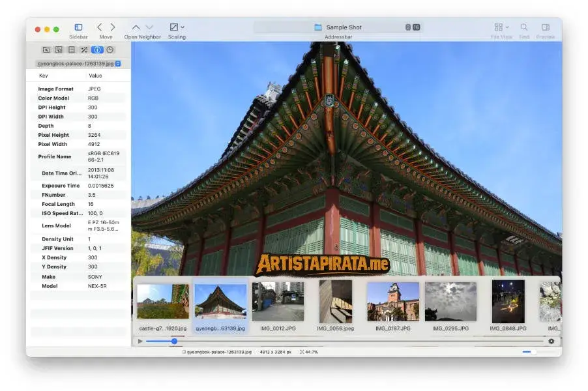This screenshot has height=391, width=588.
Task: Open the history clock panel icon
Action: pyautogui.click(x=110, y=50)
